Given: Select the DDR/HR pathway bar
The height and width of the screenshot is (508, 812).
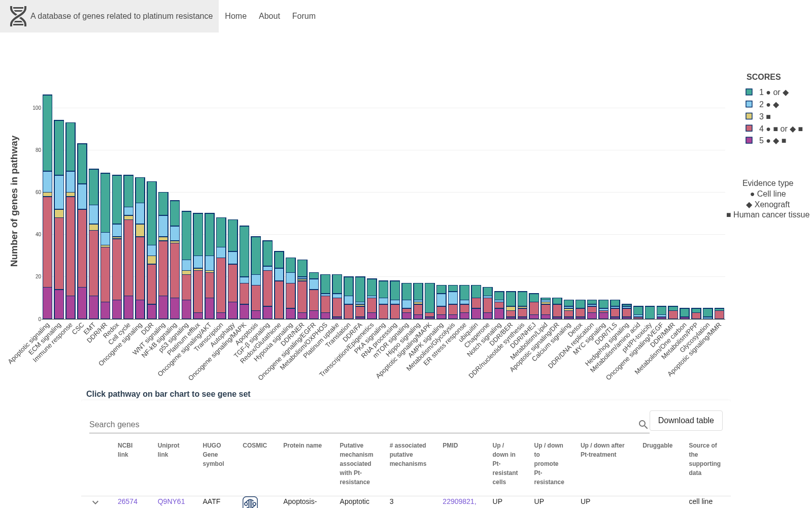Looking at the screenshot, I should (x=105, y=246).
